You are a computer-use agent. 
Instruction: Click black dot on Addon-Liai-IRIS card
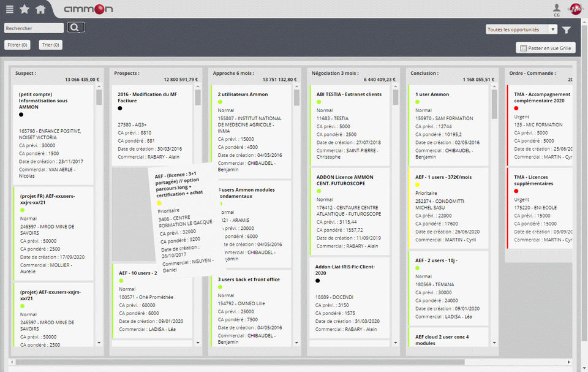tap(318, 281)
